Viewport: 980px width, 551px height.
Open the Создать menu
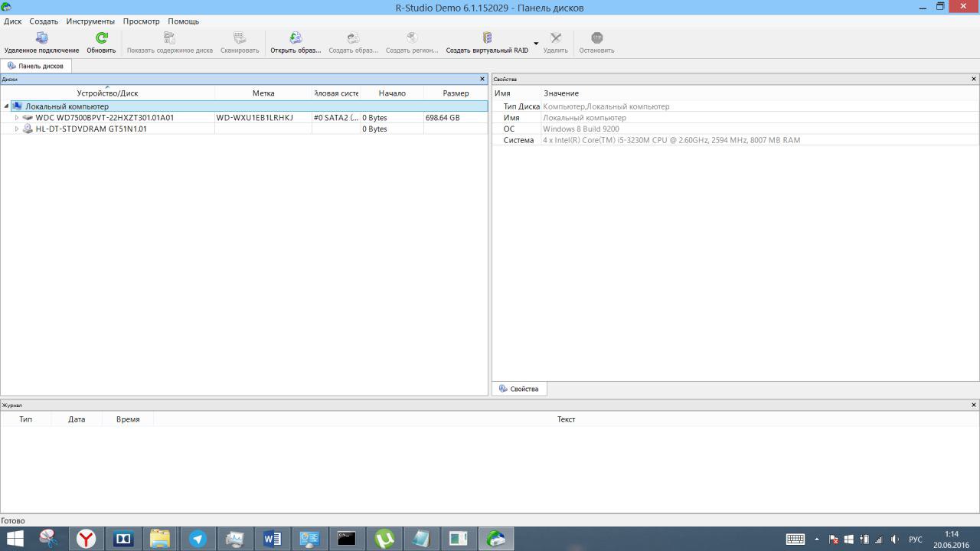point(44,21)
